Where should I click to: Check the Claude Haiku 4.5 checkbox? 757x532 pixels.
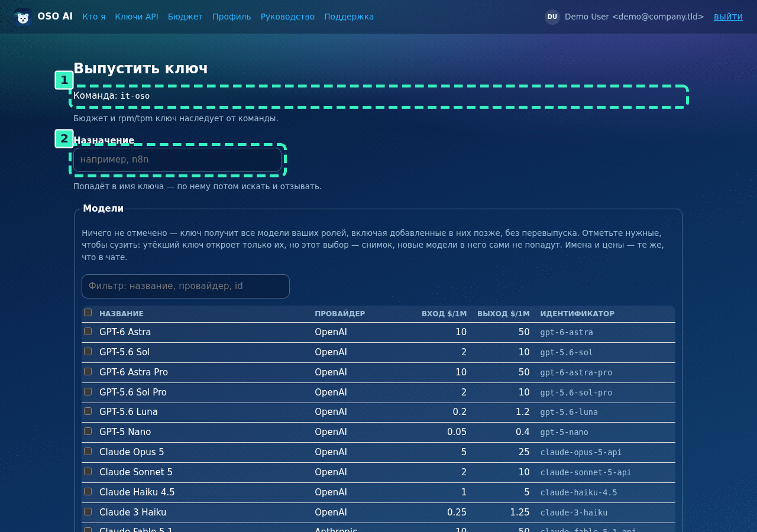(88, 492)
